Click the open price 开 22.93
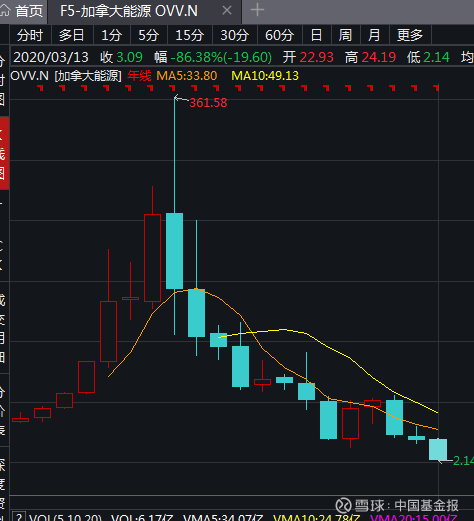Viewport: 474px width, 521px height. [308, 57]
